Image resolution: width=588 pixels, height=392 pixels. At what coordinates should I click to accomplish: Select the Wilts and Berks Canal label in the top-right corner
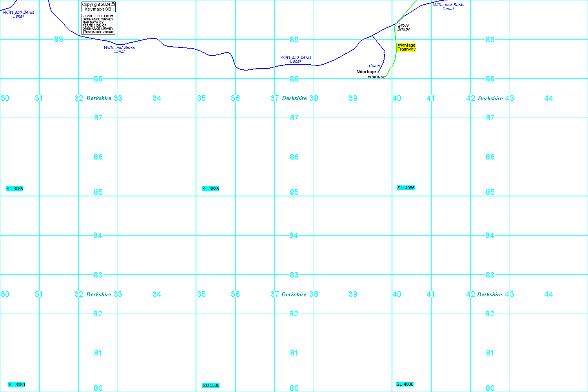(448, 7)
